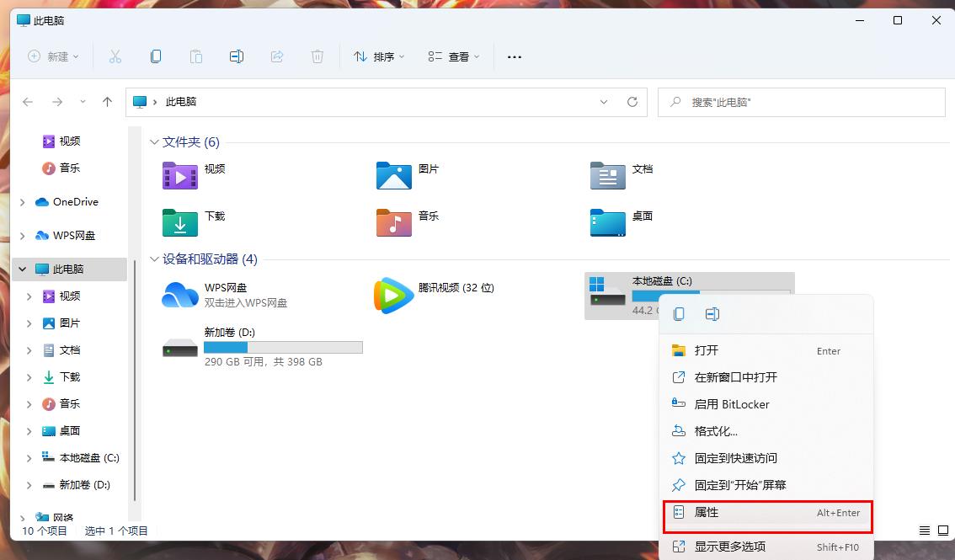Screen dimensions: 955x560
Task: Expand WPS网盘 in navigation pane
Action: tap(23, 236)
